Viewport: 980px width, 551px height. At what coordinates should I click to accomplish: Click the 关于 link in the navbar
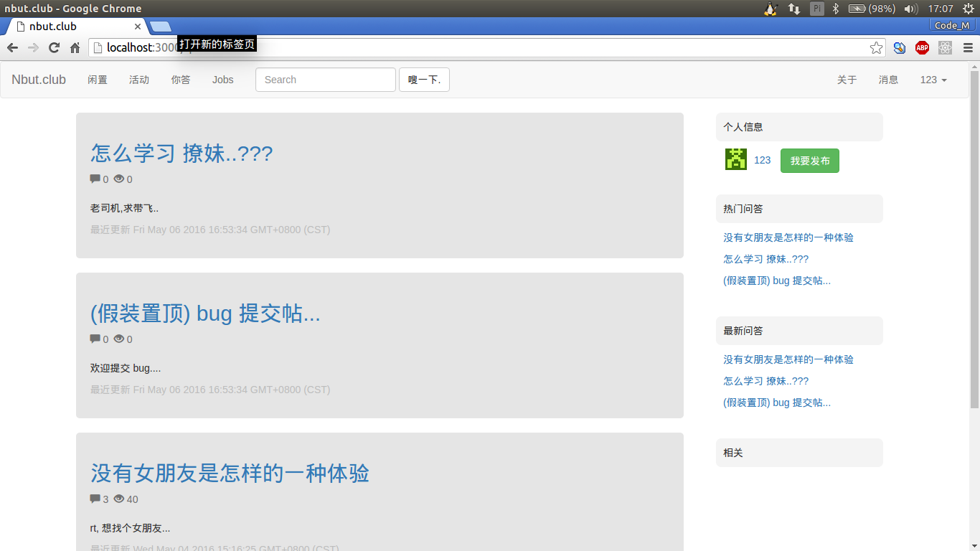(x=847, y=80)
